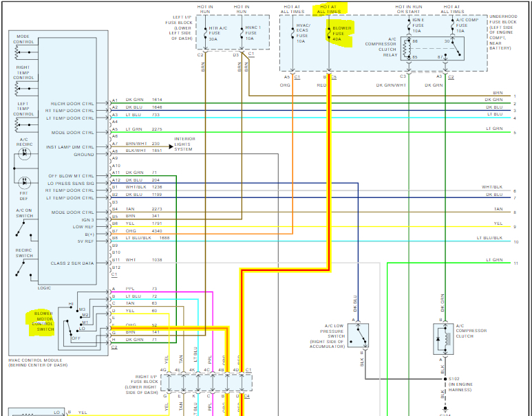Click the Frt Def indicator lamp symbol
Screen dimensions: 532x416
pos(24,183)
